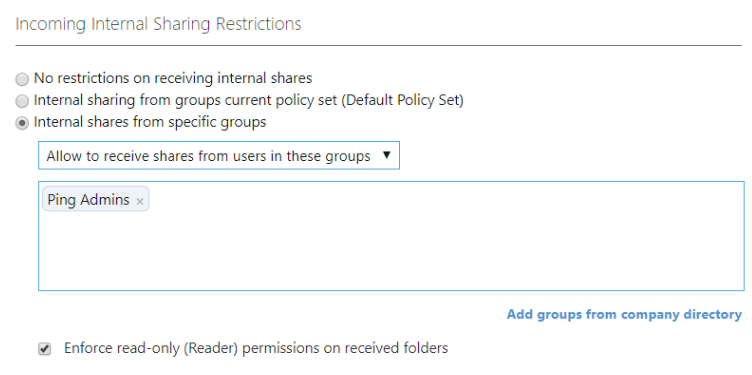Click 'Internal sharing from groups current policy' label
The height and width of the screenshot is (375, 752).
click(186, 101)
